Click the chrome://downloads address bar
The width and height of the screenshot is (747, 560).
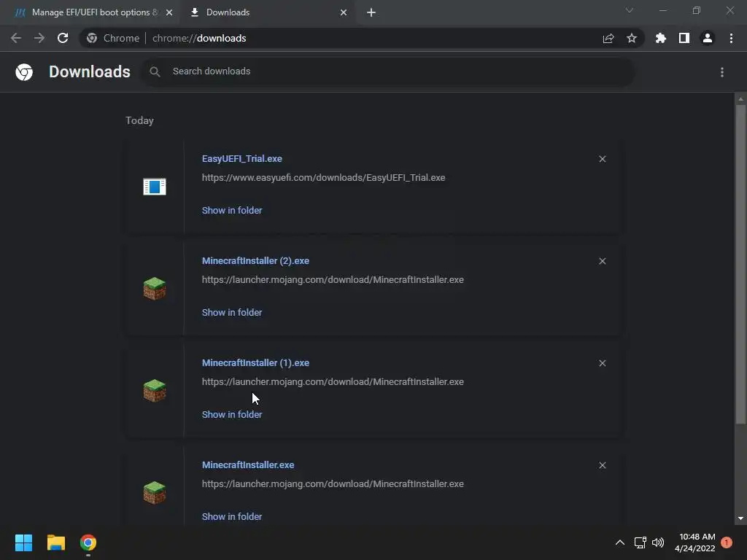tap(362, 38)
